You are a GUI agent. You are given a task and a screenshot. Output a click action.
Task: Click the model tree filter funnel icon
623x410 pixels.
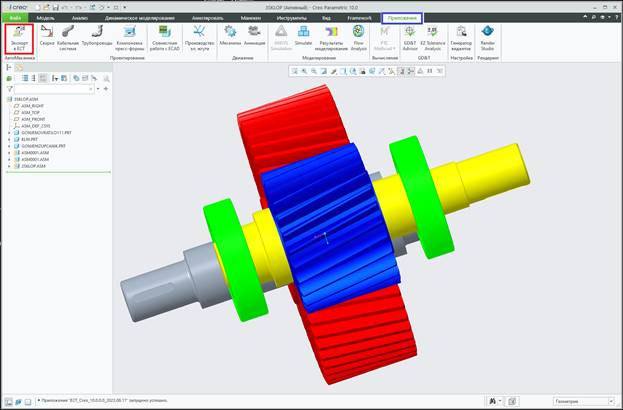[x=9, y=89]
